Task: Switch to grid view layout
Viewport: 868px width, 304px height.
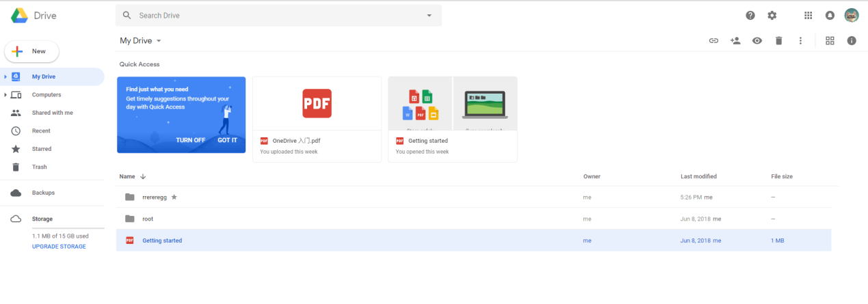Action: (x=830, y=41)
